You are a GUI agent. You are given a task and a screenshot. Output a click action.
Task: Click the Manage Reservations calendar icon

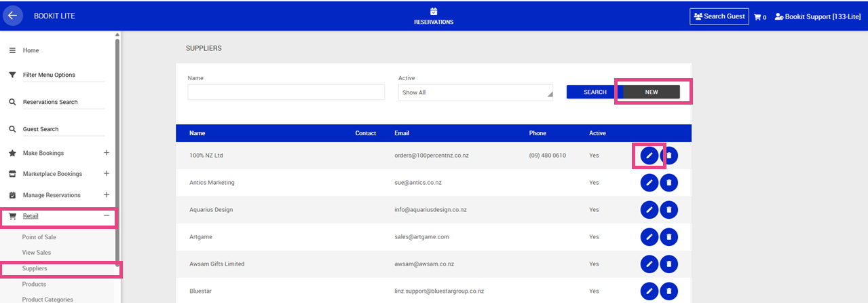coord(12,195)
